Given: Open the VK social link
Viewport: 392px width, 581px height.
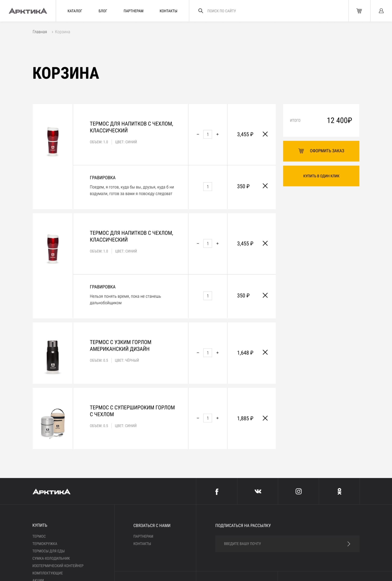Looking at the screenshot, I should coord(258,491).
